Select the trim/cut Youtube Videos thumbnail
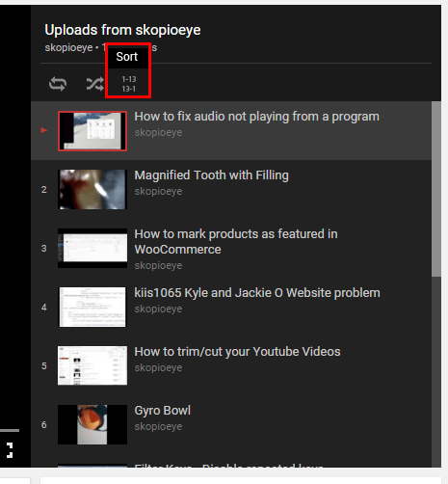The height and width of the screenshot is (484, 448). coord(92,365)
